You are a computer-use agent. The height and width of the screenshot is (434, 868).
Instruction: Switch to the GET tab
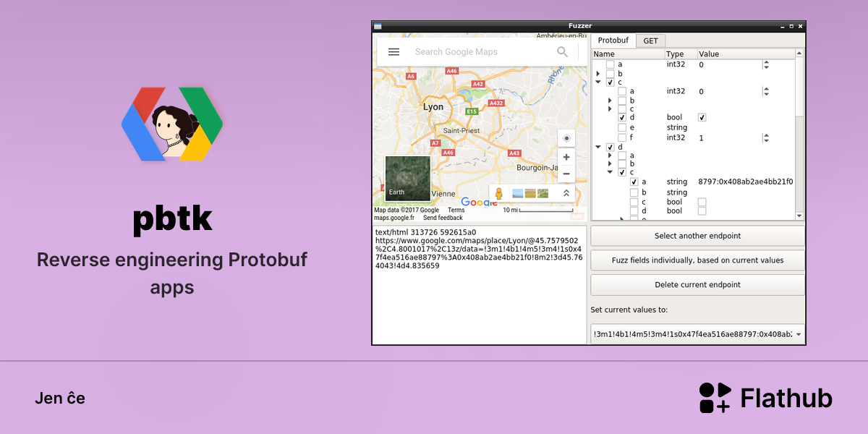[x=651, y=41]
